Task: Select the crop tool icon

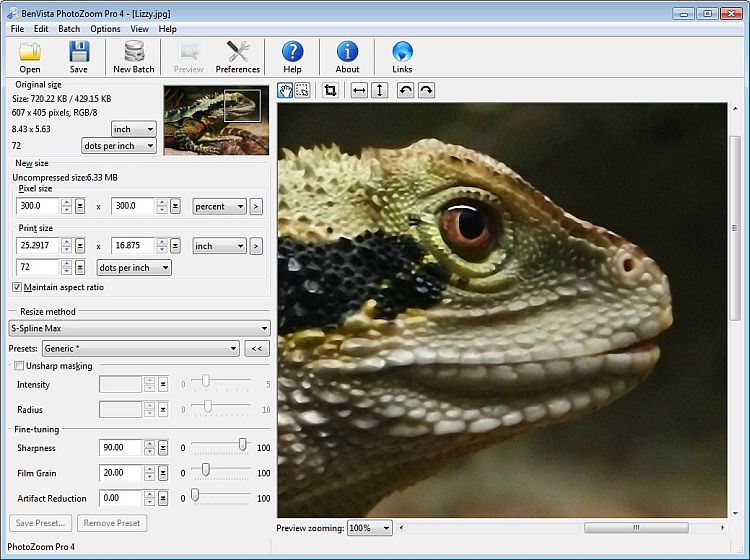Action: pyautogui.click(x=330, y=91)
